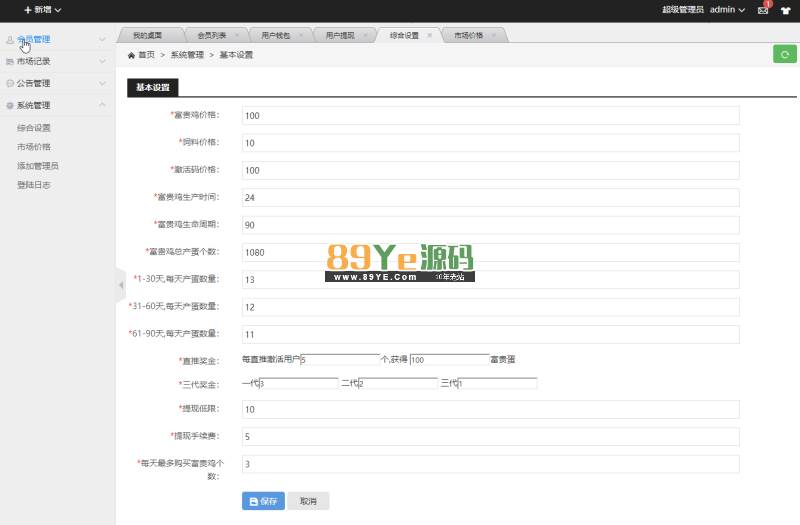Click the user icon beside 会员管理

click(10, 39)
